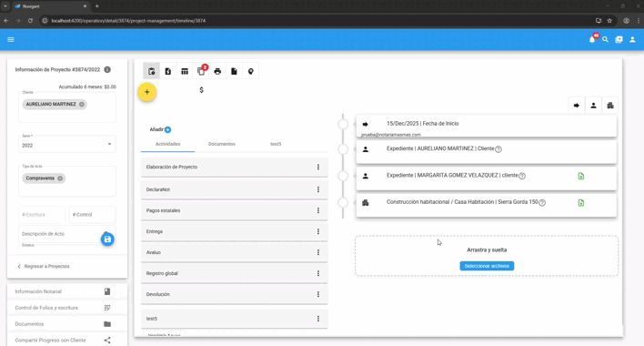Open the table view toolbar icon
Image resolution: width=644 pixels, height=346 pixels.
pyautogui.click(x=185, y=71)
